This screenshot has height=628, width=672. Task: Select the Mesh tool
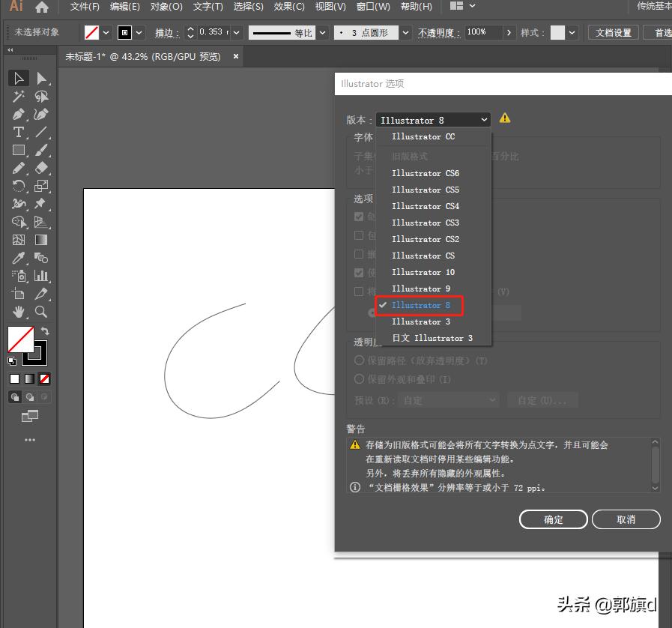tap(19, 240)
